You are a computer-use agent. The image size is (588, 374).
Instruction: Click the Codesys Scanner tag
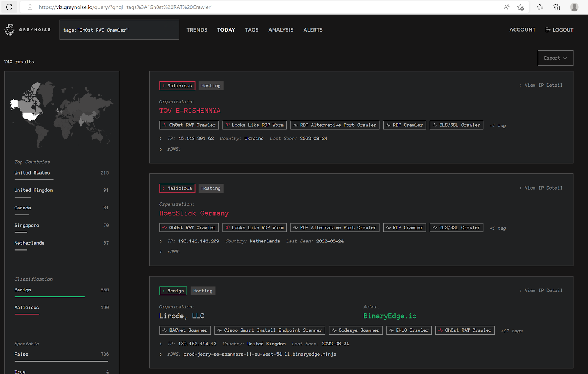(x=356, y=330)
